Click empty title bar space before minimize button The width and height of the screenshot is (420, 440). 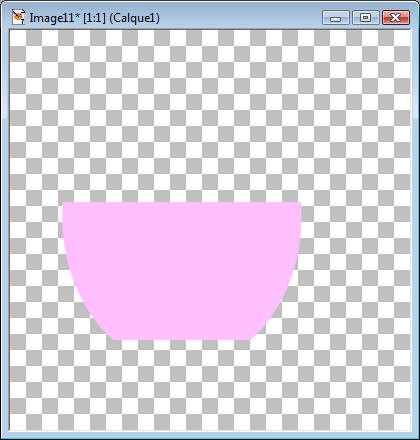[x=240, y=17]
